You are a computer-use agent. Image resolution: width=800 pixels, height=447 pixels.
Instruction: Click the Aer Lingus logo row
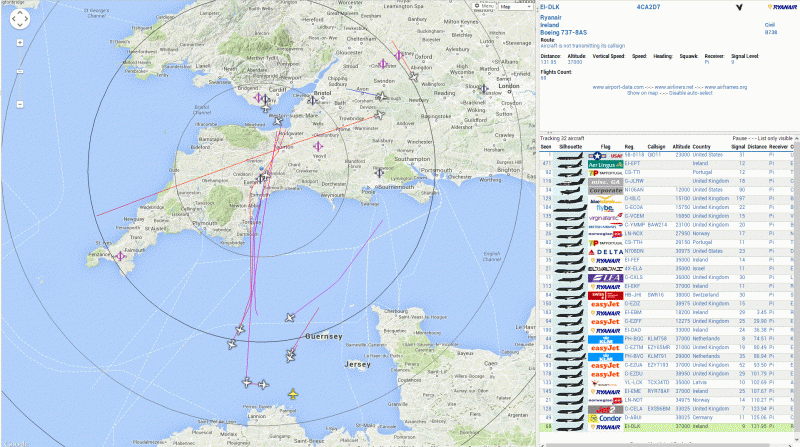605,164
